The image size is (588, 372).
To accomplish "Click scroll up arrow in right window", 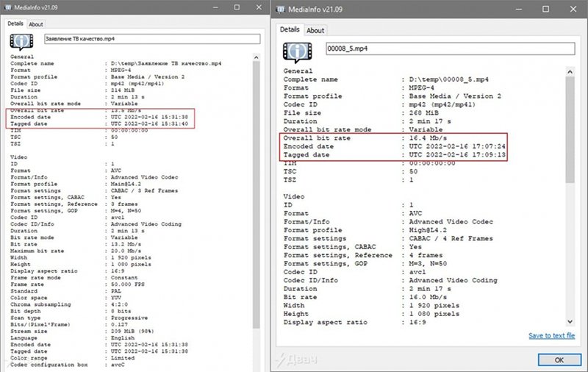I will [x=570, y=72].
